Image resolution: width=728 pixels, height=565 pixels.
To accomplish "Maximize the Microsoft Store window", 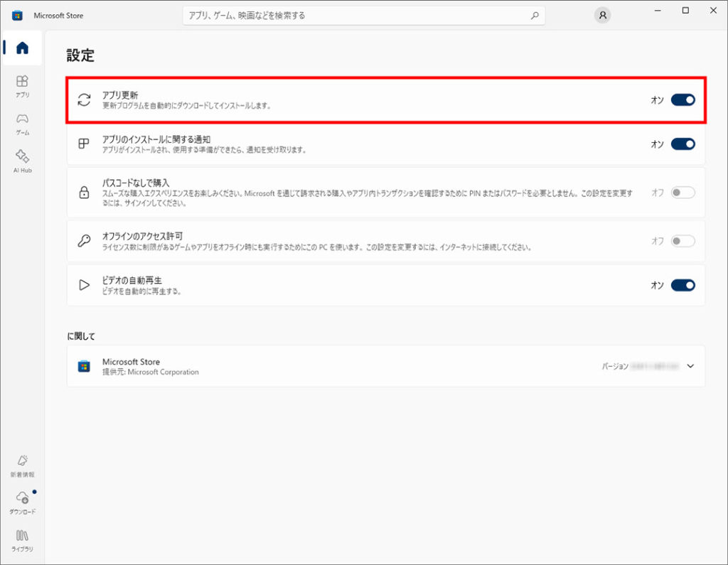I will [x=685, y=11].
